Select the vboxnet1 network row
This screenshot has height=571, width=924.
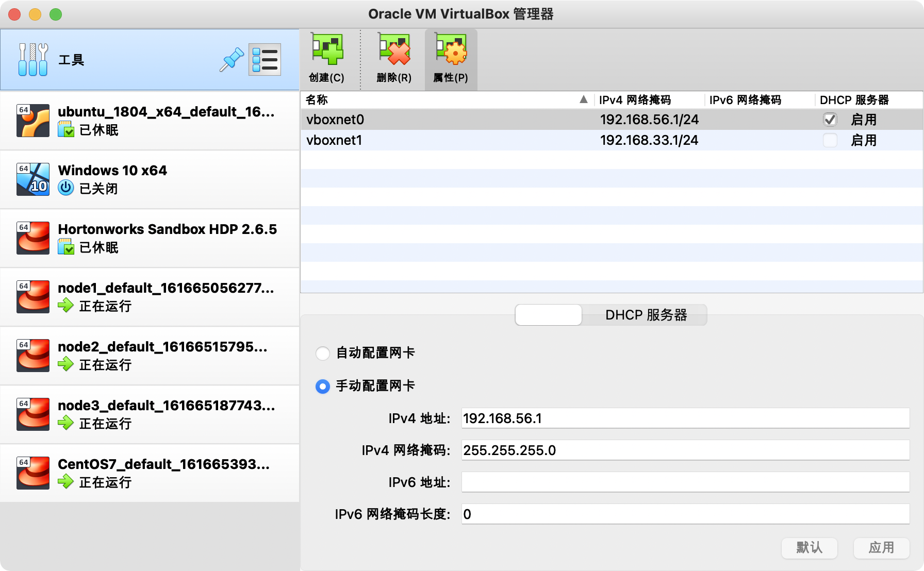[612, 140]
